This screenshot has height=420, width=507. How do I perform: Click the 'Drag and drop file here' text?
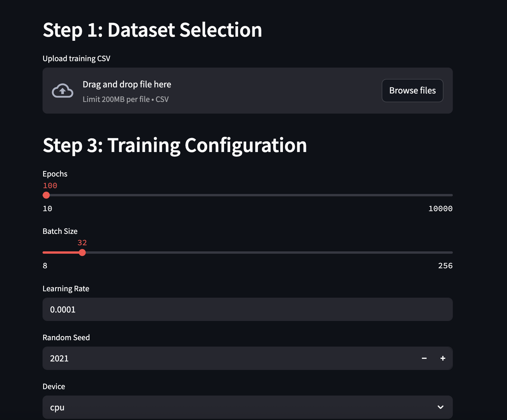[x=127, y=84]
